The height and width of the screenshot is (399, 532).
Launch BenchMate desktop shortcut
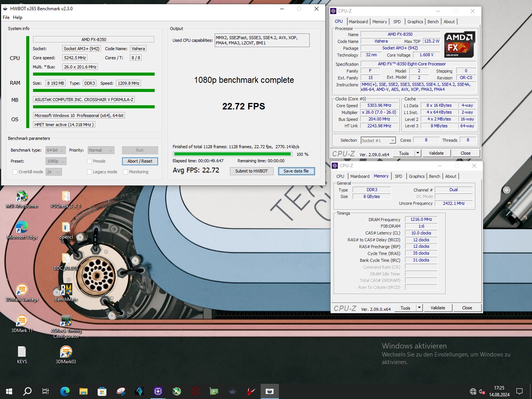click(66, 293)
